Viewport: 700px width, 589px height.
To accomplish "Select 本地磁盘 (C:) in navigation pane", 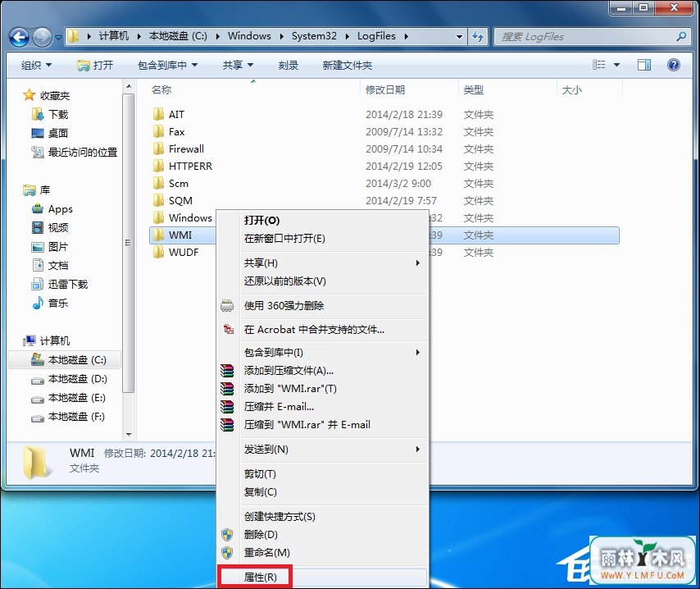I will [x=65, y=360].
